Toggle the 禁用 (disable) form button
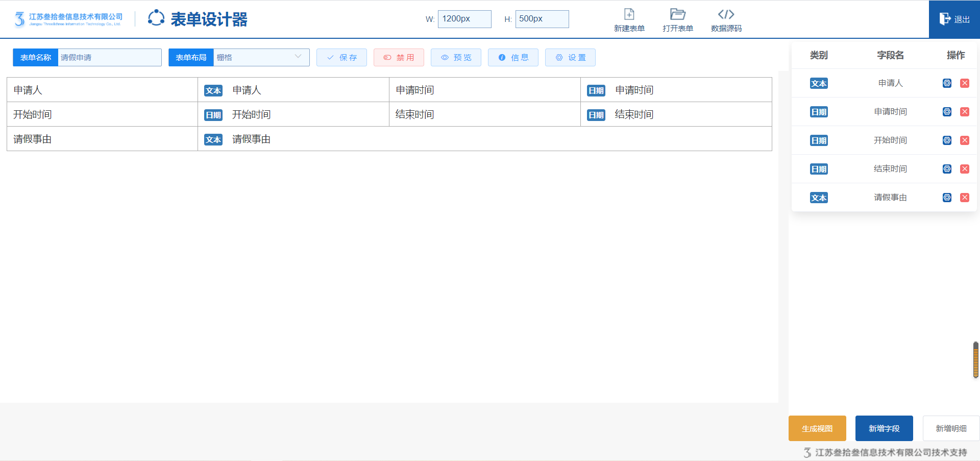This screenshot has width=980, height=461. coord(399,58)
